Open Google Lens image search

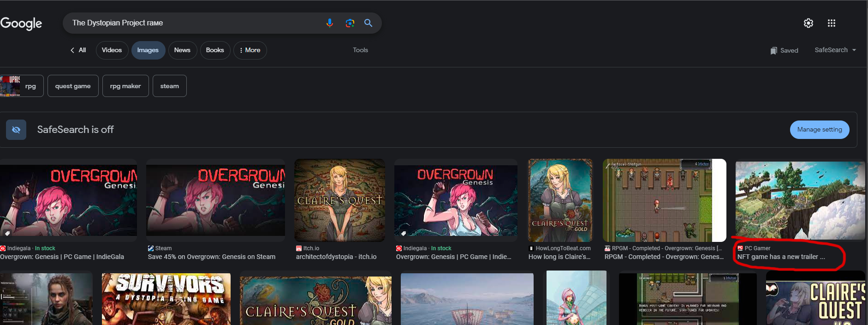click(x=350, y=23)
